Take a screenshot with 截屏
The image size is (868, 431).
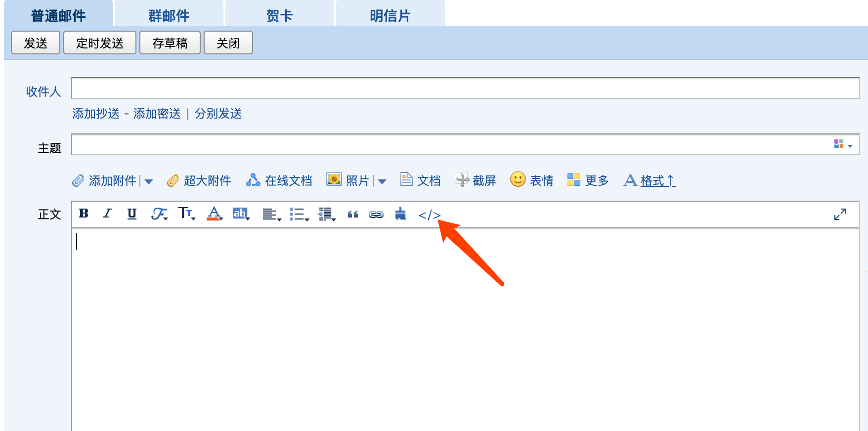(x=476, y=180)
